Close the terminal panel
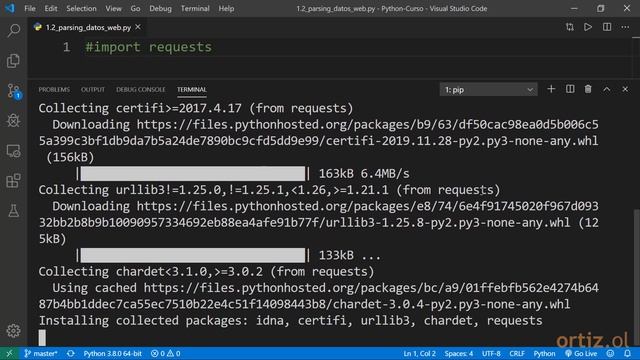 625,89
